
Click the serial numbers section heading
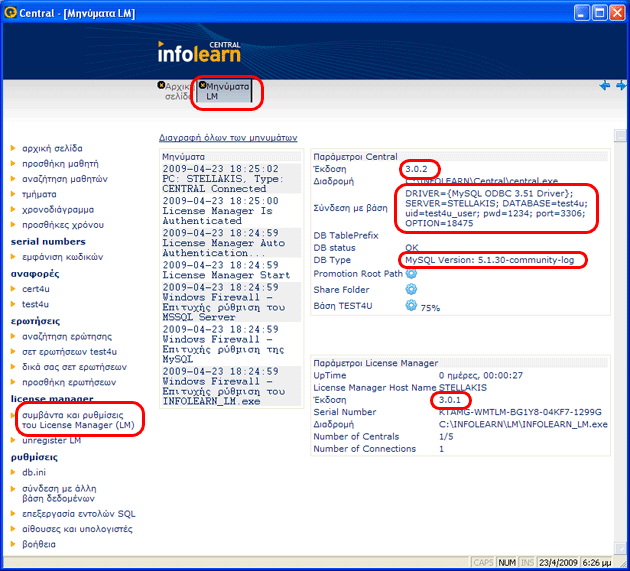click(48, 241)
